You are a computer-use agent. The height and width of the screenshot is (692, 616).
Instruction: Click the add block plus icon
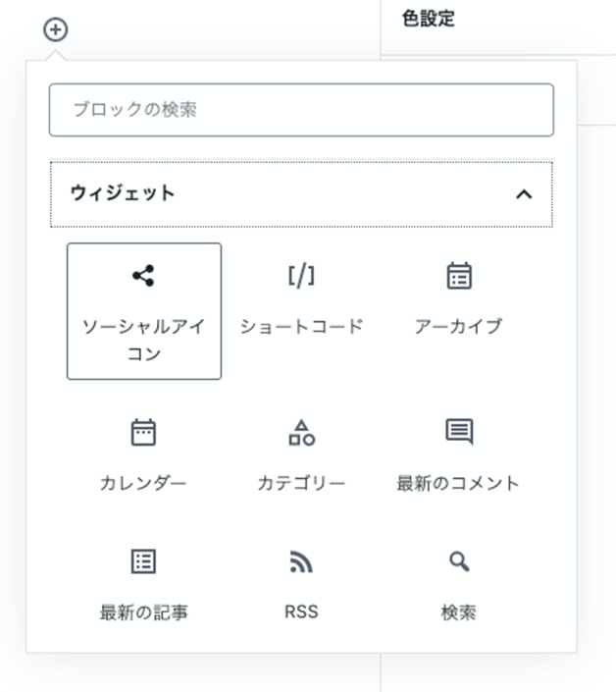[x=56, y=29]
